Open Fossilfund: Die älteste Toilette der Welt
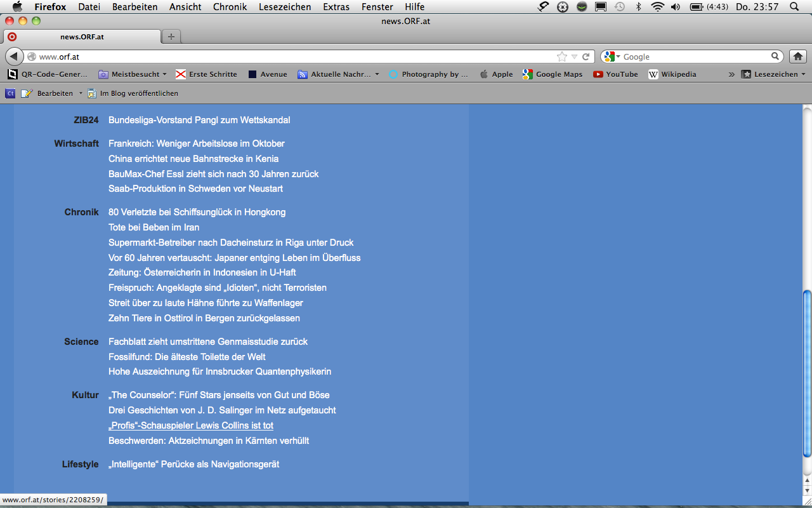 point(187,357)
